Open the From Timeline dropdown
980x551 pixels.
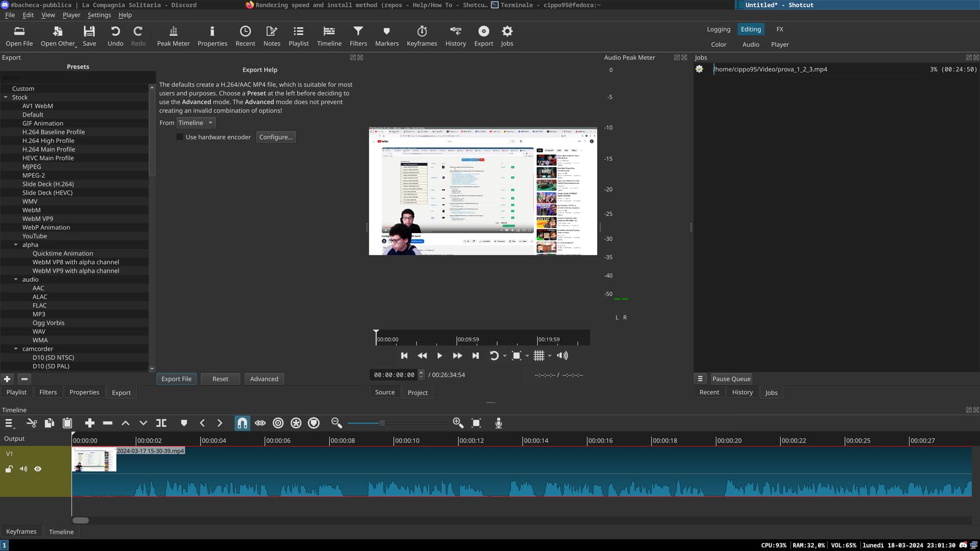pyautogui.click(x=195, y=122)
